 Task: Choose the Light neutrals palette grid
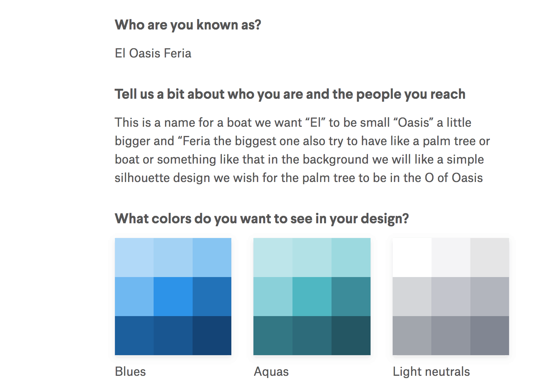click(x=451, y=297)
